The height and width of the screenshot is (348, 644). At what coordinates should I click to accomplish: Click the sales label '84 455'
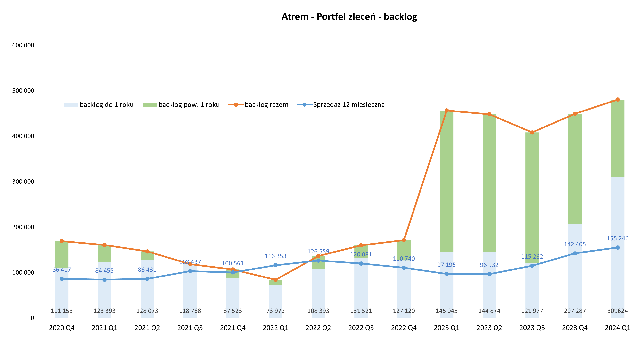click(105, 271)
